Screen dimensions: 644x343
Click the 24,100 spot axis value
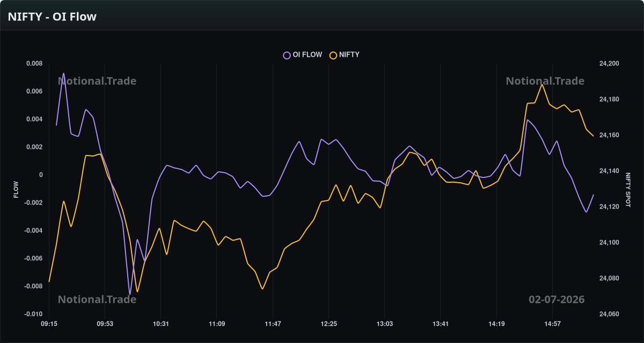click(x=609, y=243)
